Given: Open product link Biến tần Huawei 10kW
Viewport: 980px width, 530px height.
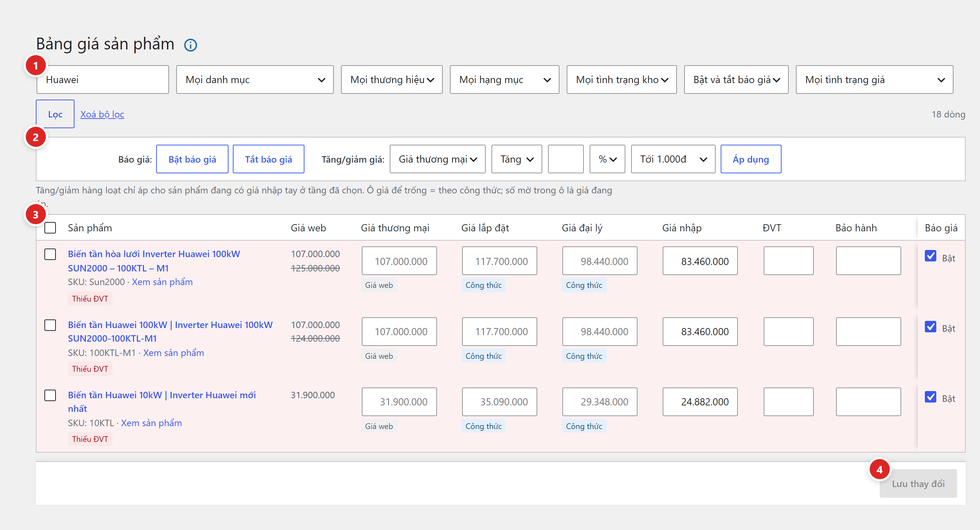Looking at the screenshot, I should 162,402.
